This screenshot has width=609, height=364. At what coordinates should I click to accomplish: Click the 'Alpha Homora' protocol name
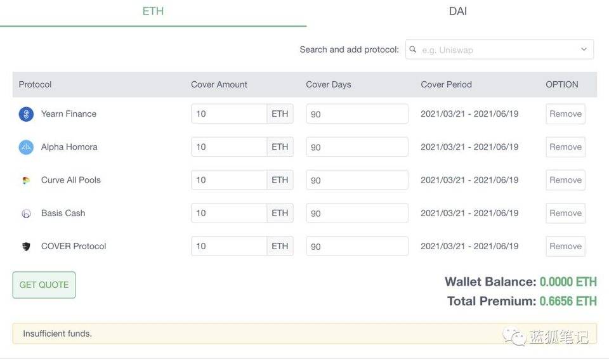[x=69, y=146]
